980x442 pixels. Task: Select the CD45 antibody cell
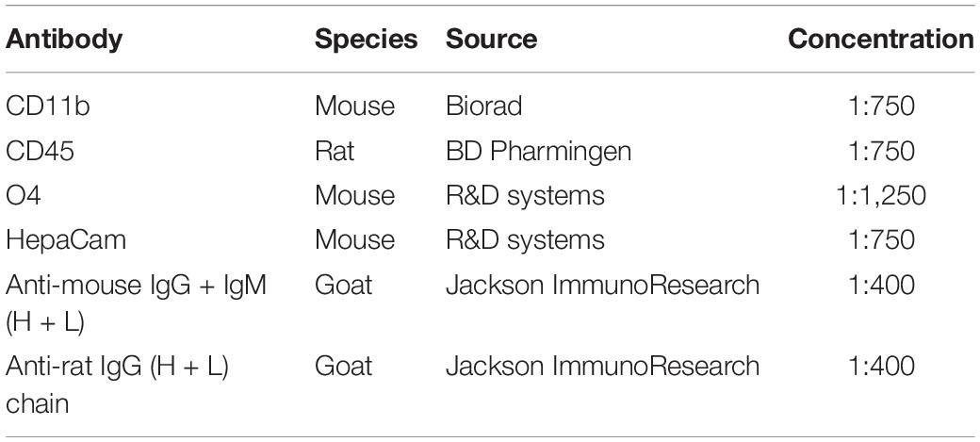pyautogui.click(x=40, y=151)
